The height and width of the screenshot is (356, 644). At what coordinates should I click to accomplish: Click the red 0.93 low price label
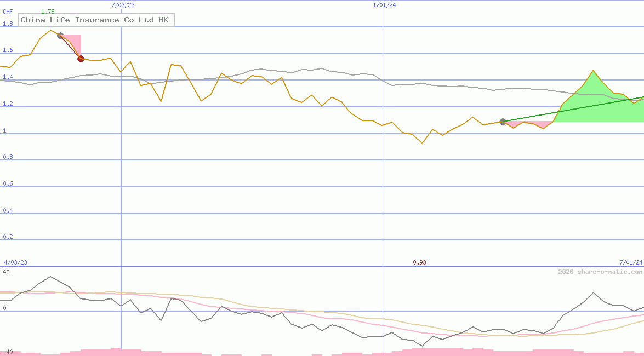[419, 262]
